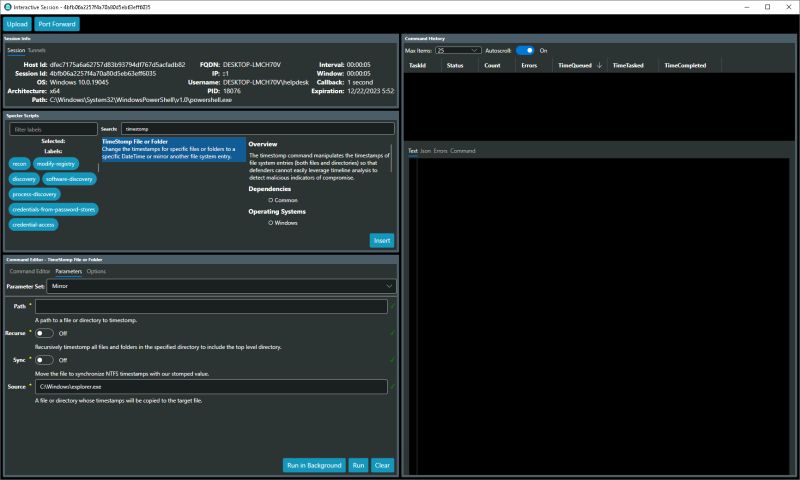Click the TimeQueued sort arrow
Viewport: 800px width, 480px height.
coord(599,65)
